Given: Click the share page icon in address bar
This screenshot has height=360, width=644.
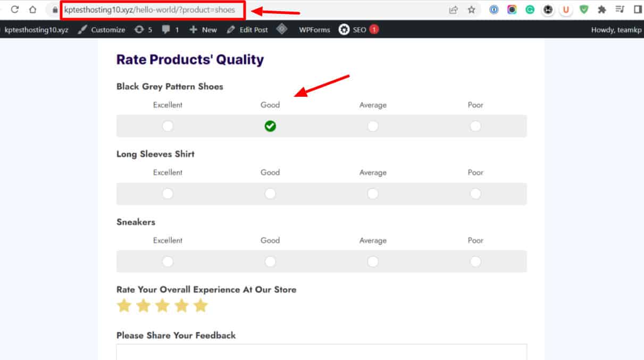Looking at the screenshot, I should [x=454, y=10].
